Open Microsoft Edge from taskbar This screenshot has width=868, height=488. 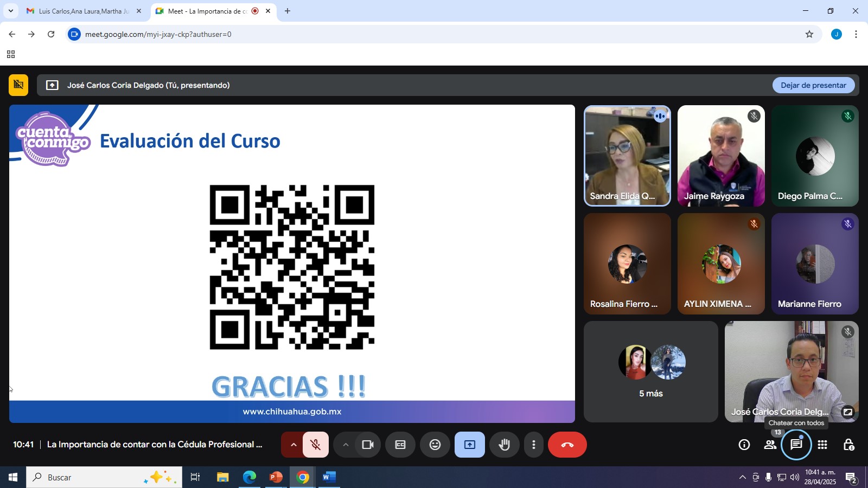tap(249, 477)
